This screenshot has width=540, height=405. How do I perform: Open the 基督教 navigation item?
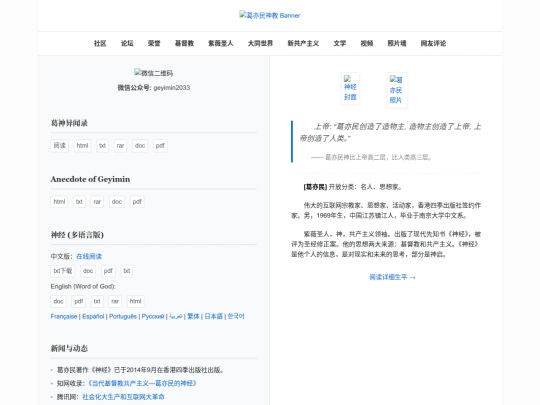click(x=184, y=43)
